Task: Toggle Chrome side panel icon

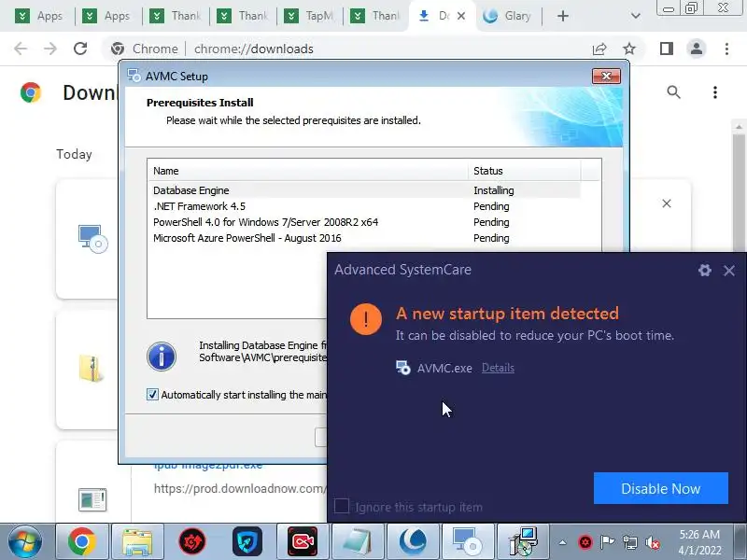Action: click(x=667, y=49)
